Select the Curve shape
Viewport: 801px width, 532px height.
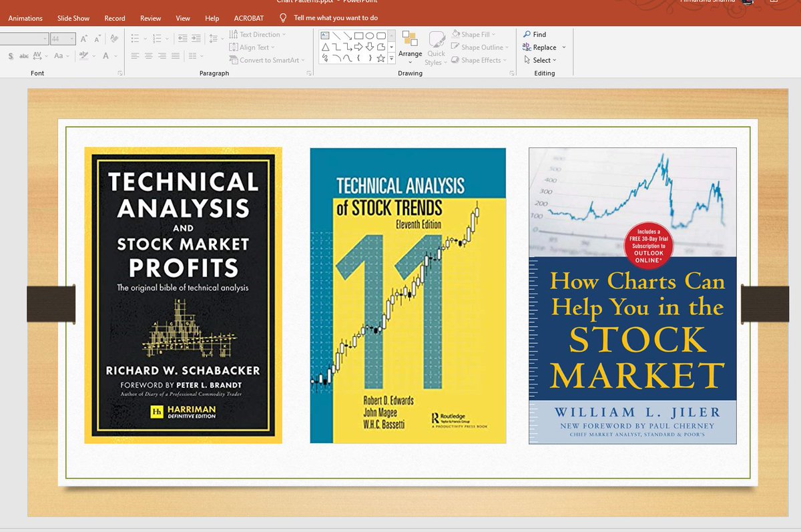(x=347, y=59)
